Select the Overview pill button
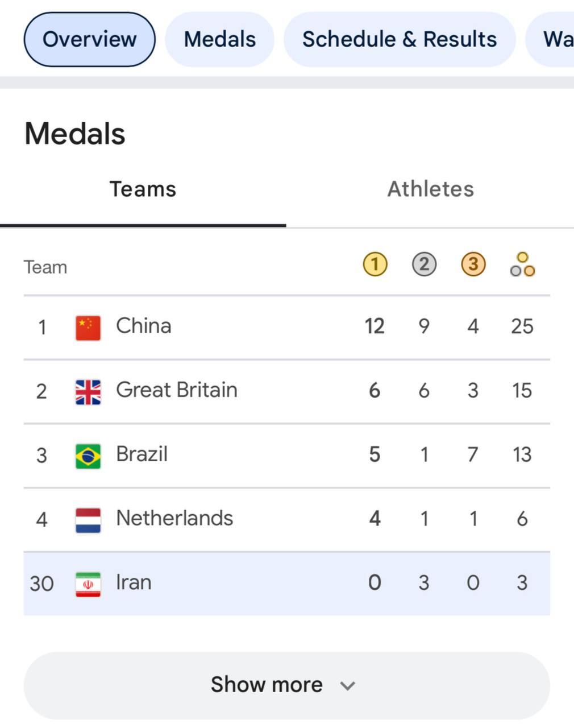 (x=89, y=39)
